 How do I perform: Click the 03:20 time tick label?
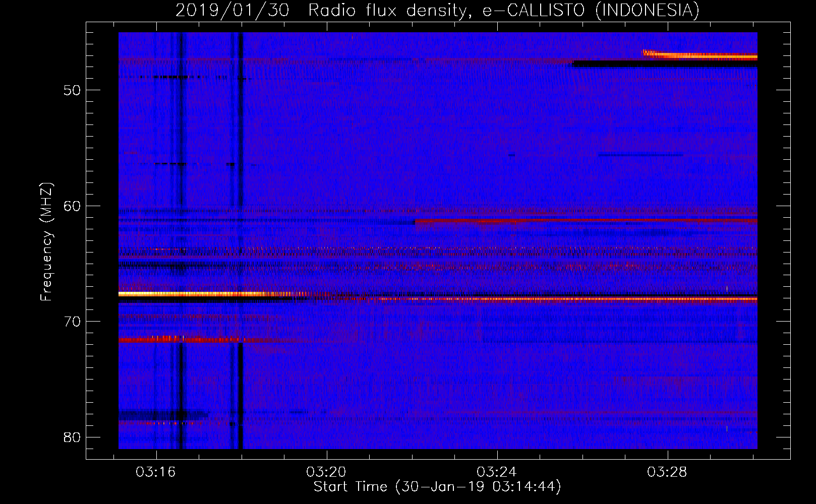pyautogui.click(x=326, y=472)
